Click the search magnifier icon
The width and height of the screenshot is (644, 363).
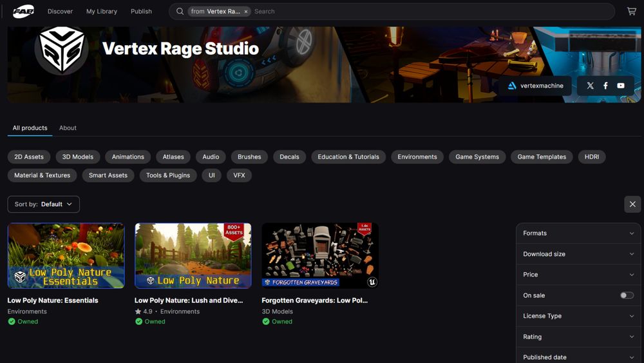pyautogui.click(x=180, y=12)
